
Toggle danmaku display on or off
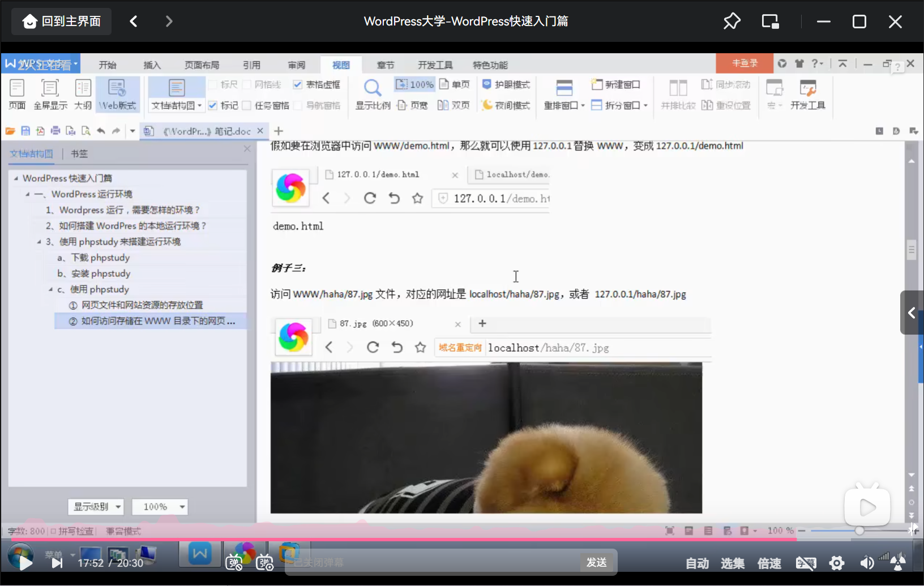pyautogui.click(x=234, y=563)
